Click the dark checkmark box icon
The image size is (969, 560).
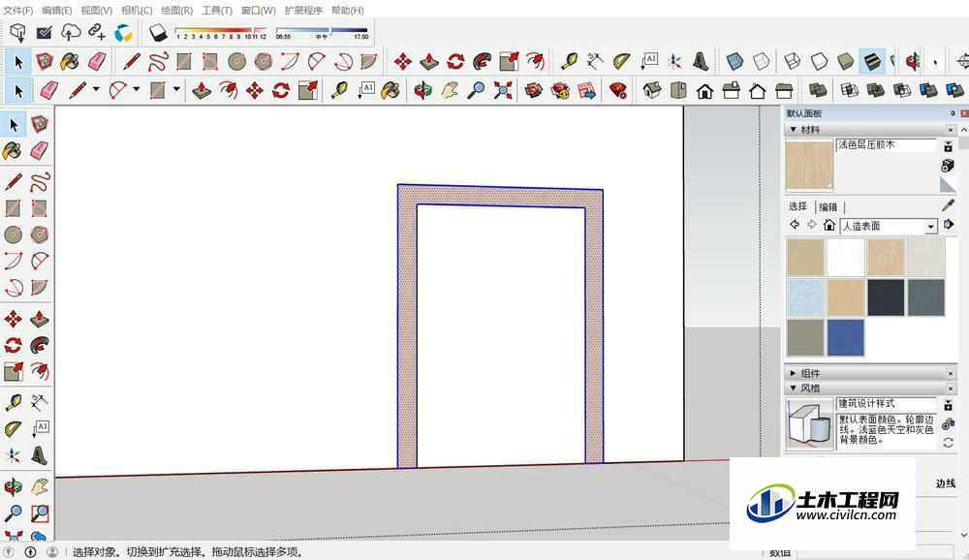point(44,32)
